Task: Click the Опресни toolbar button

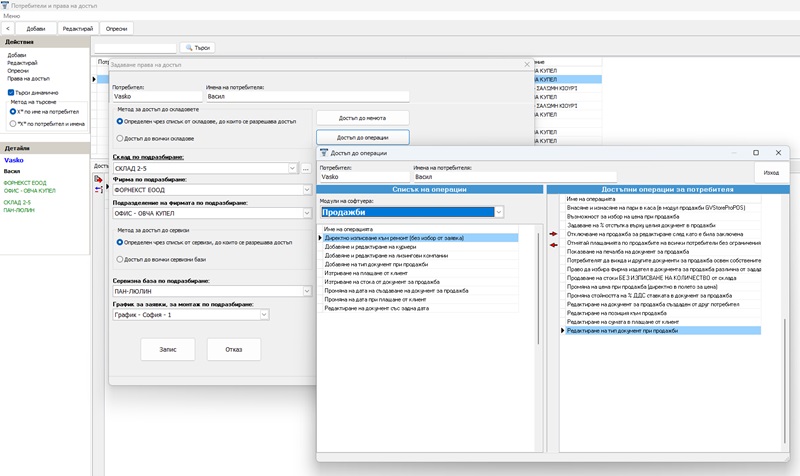Action: click(116, 29)
